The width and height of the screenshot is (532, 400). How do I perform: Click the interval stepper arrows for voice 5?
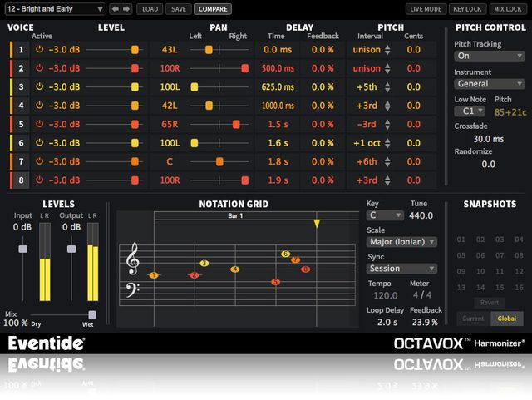click(387, 124)
